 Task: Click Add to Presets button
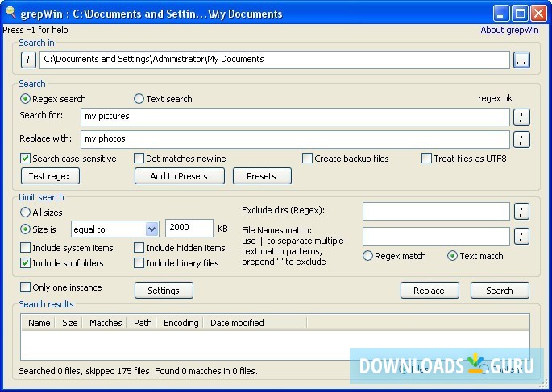click(x=180, y=176)
